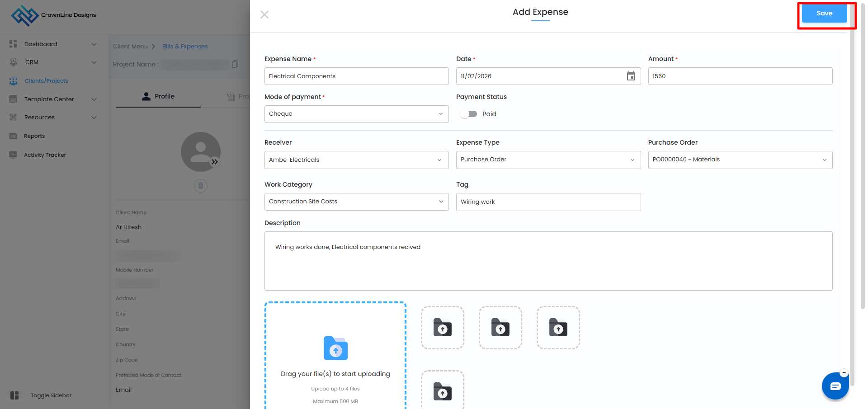
Task: Open Clients/Projects in the sidebar
Action: (47, 81)
